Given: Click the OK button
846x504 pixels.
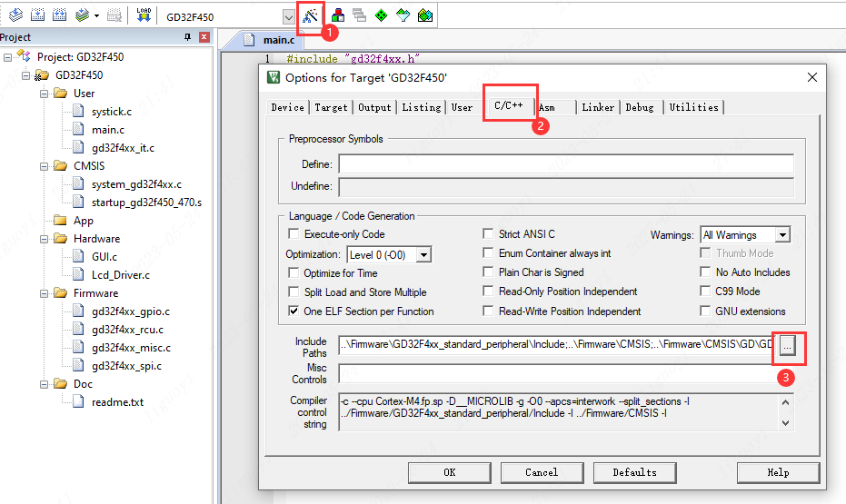Looking at the screenshot, I should [450, 473].
